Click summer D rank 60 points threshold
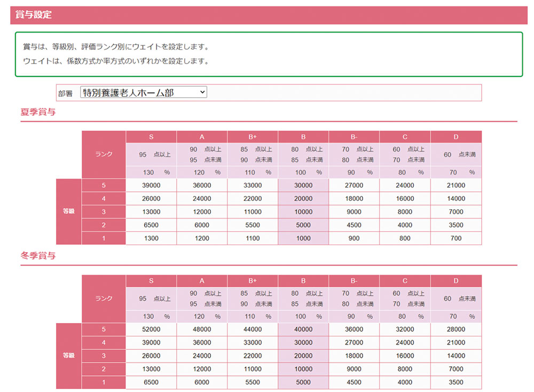534x392 pixels. pyautogui.click(x=447, y=155)
